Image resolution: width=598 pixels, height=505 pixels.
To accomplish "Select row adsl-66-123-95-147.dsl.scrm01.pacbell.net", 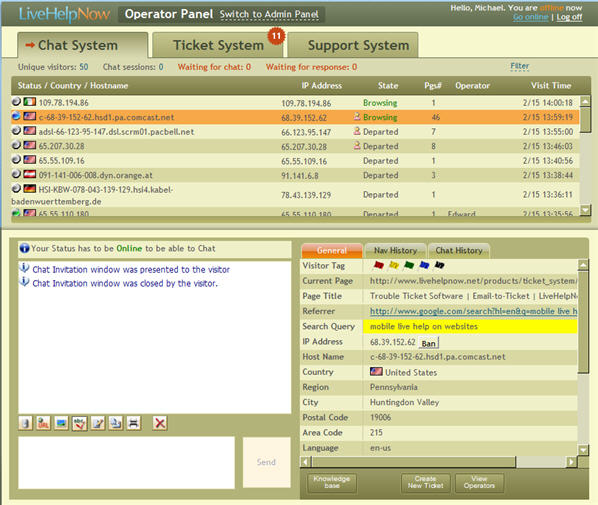I will point(295,131).
